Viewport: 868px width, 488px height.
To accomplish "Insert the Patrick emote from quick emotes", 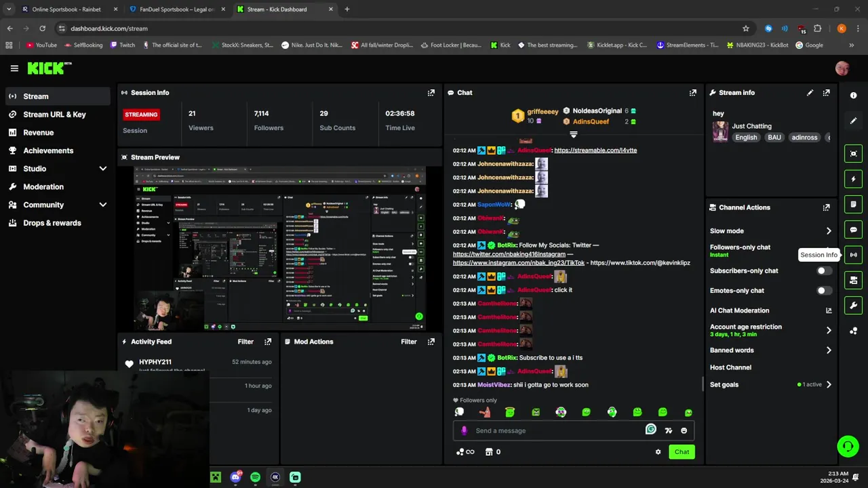I will click(x=484, y=412).
